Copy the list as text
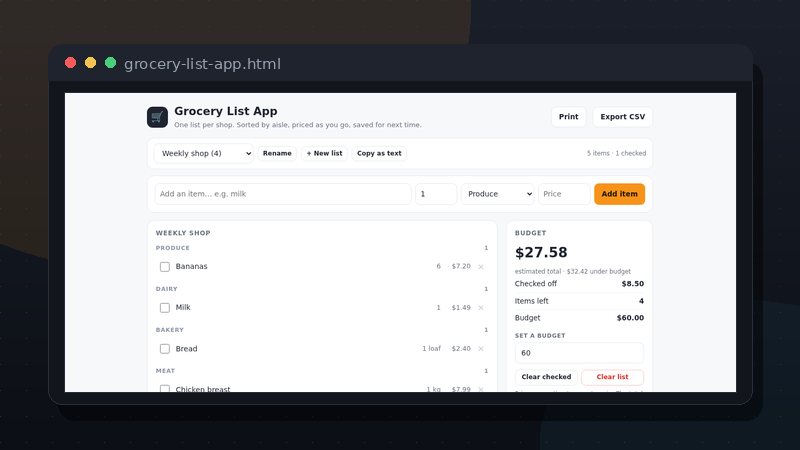800x450 pixels. click(x=379, y=153)
